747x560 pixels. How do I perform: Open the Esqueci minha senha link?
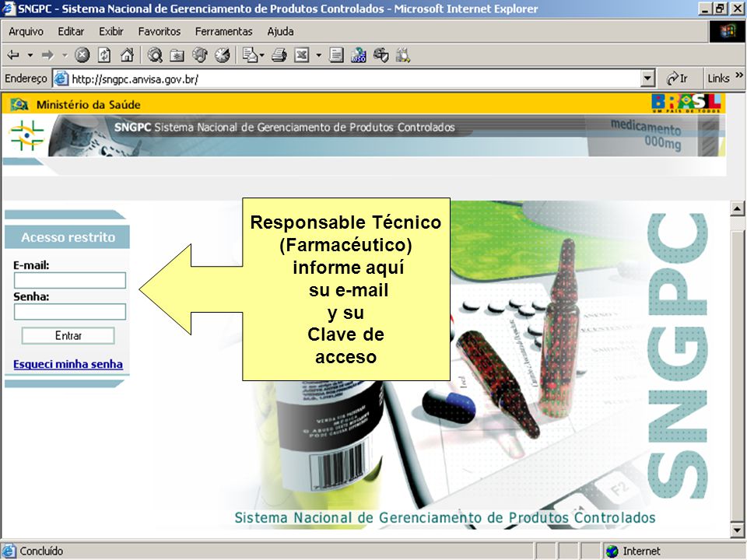coord(68,364)
